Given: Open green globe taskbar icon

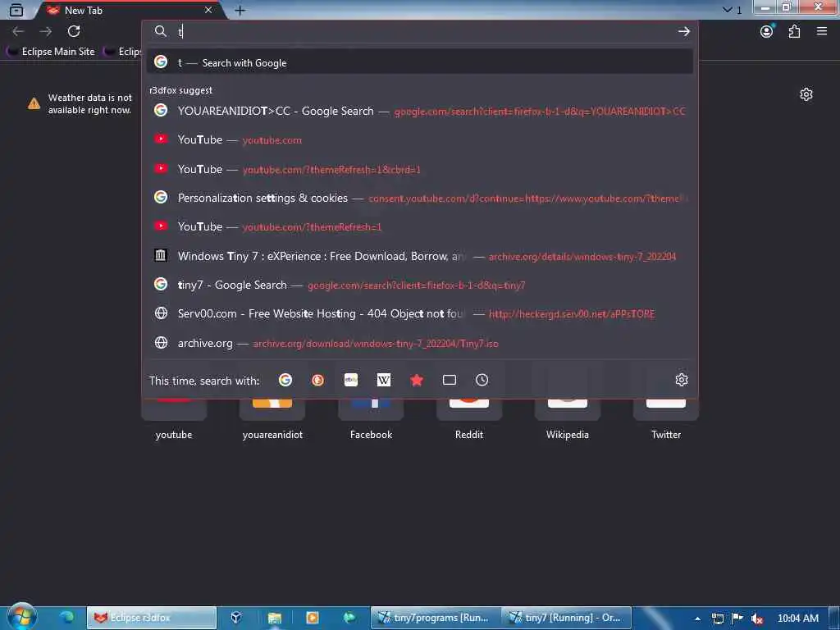Looking at the screenshot, I should pos(349,618).
